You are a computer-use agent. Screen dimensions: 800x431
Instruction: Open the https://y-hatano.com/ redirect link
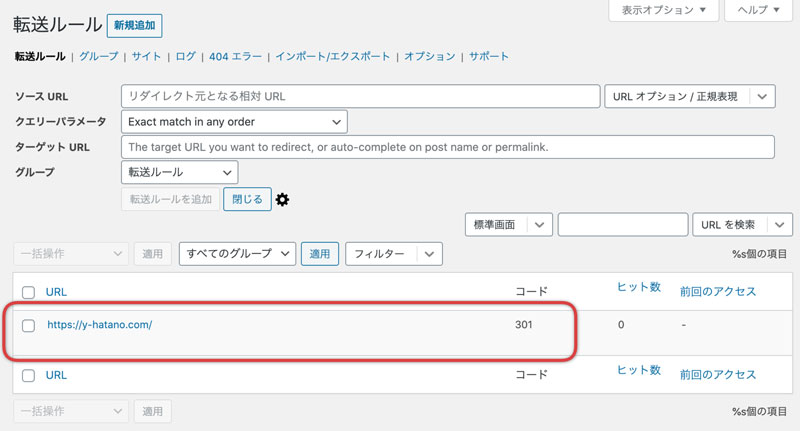pyautogui.click(x=99, y=324)
